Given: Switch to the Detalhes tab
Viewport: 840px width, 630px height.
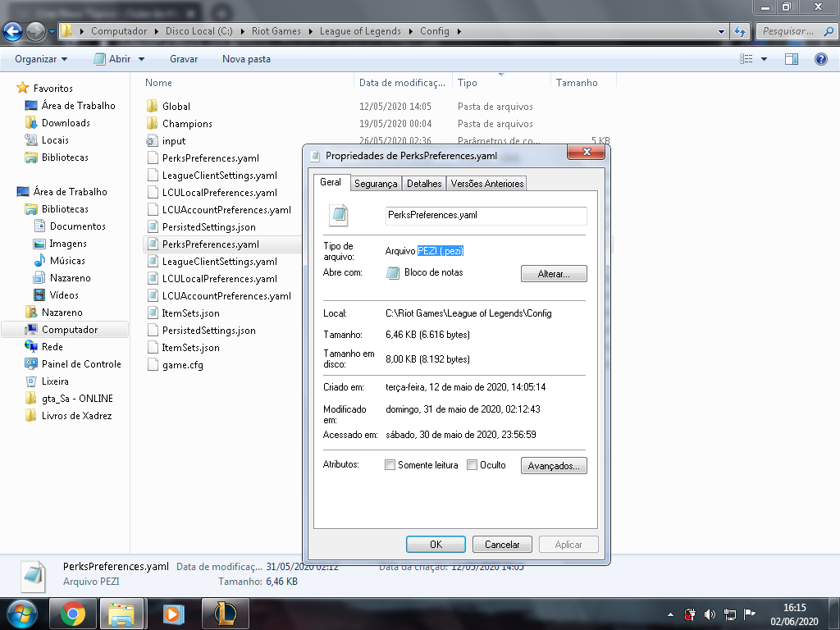Looking at the screenshot, I should (424, 184).
